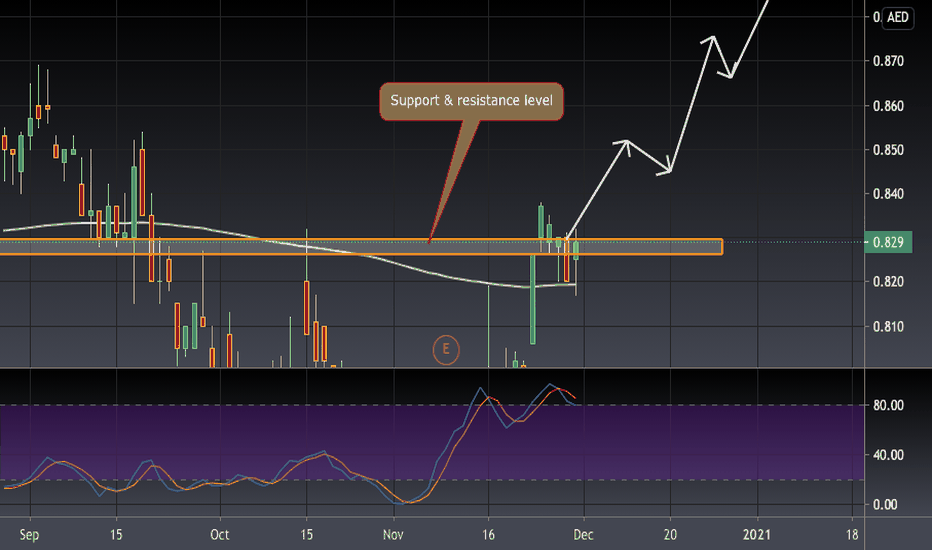This screenshot has height=550, width=932.
Task: Click the 0.870 price axis label
Action: (888, 61)
